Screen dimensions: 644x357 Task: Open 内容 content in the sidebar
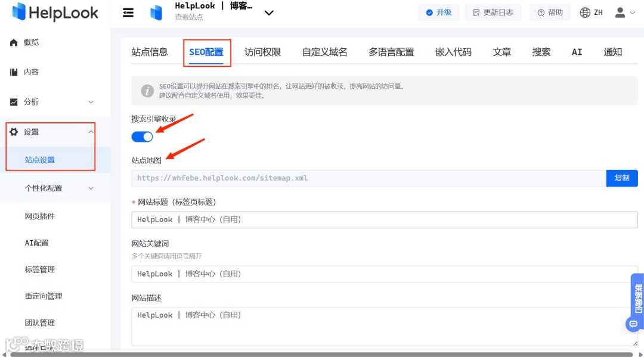tap(31, 72)
